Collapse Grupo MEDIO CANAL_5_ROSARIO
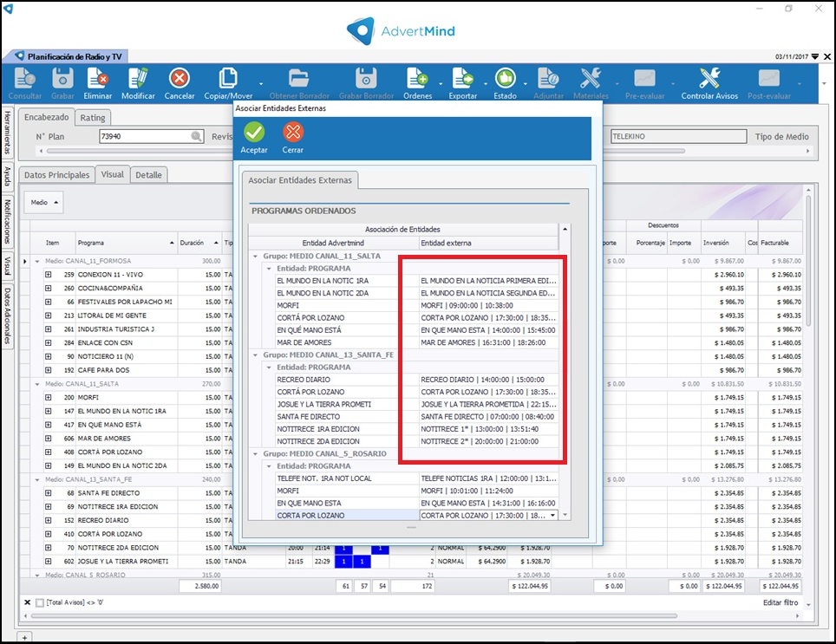The width and height of the screenshot is (836, 644). point(255,454)
